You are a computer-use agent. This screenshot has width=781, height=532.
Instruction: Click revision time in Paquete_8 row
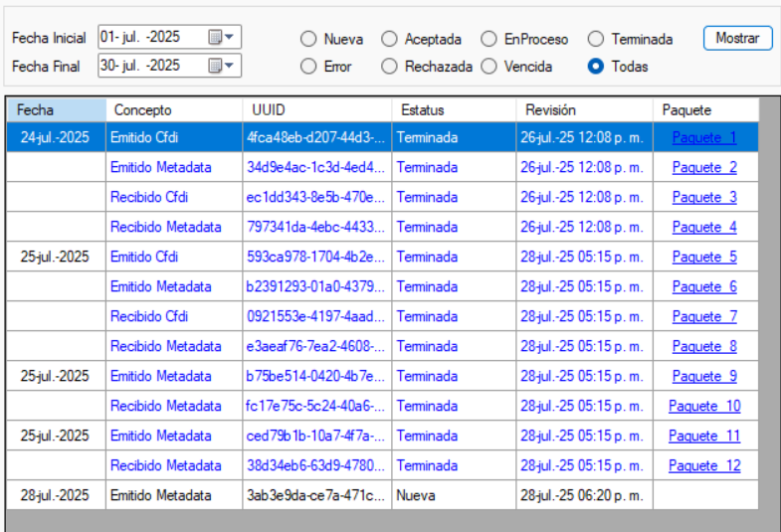point(584,346)
